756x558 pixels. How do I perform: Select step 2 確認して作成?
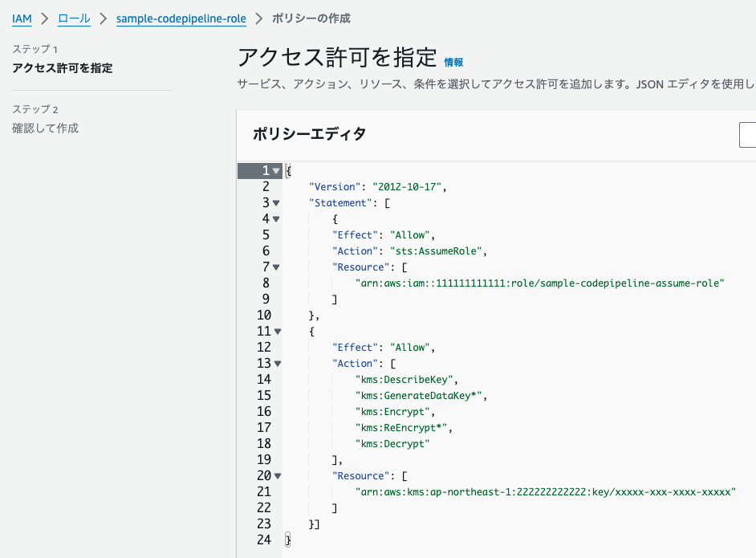tap(46, 128)
